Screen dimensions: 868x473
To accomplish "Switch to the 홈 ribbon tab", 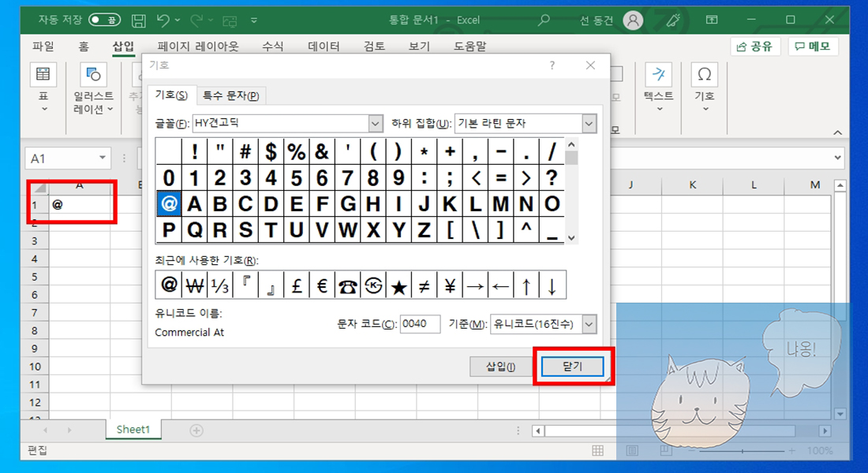I will coord(84,47).
